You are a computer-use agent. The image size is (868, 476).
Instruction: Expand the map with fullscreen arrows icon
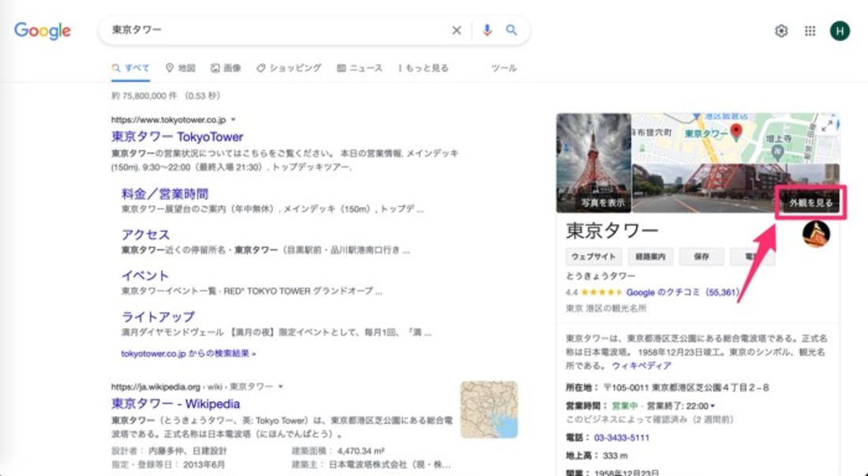coord(827,126)
